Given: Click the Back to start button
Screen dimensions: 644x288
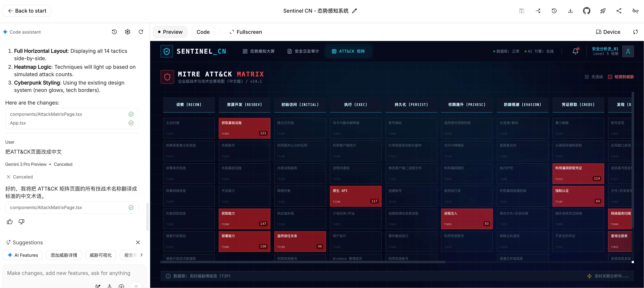Looking at the screenshot, I should tap(27, 11).
